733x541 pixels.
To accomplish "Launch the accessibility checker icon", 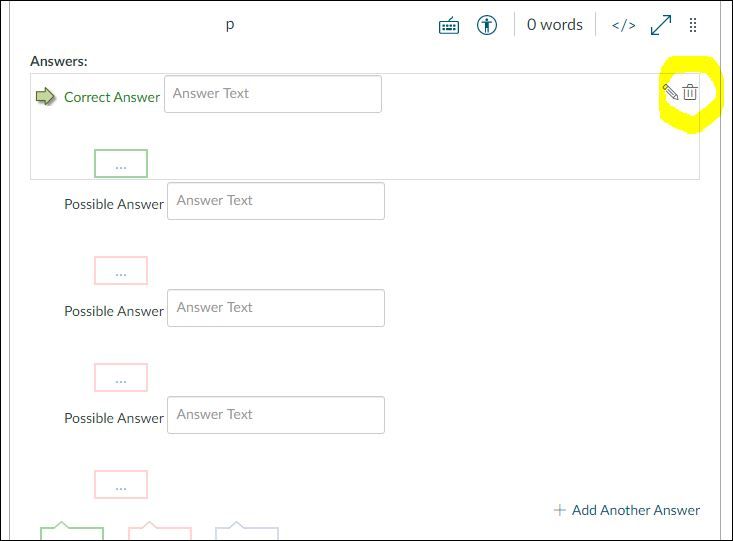I will coord(487,25).
